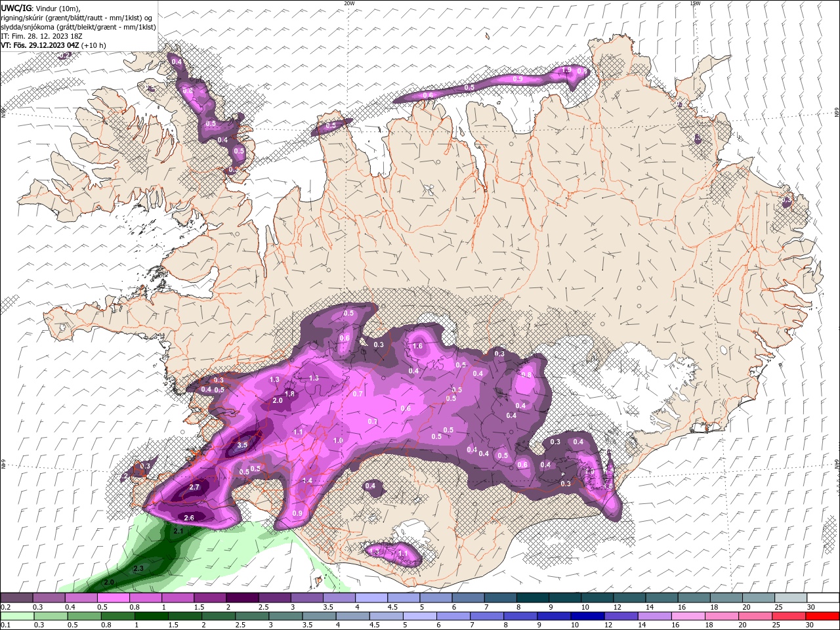Click the "UWC/IG: Vindur (10m)," title line
840x630 pixels.
coord(40,8)
